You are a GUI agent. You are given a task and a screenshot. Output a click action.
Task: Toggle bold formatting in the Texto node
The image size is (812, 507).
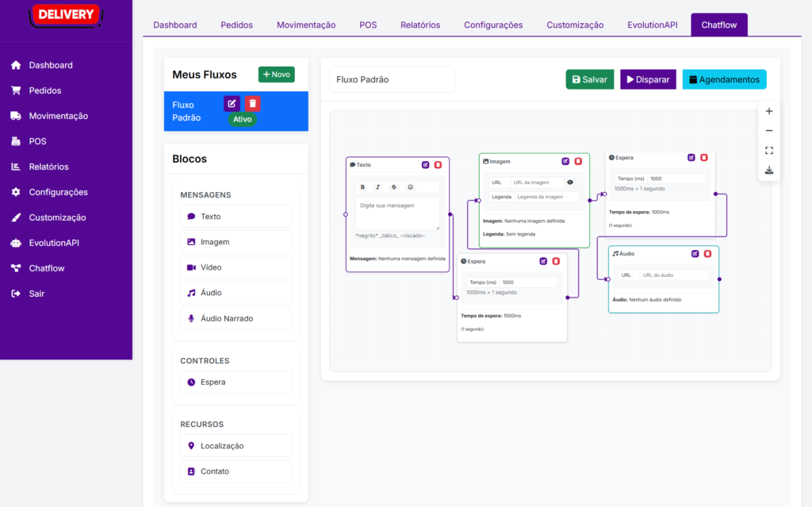point(362,187)
